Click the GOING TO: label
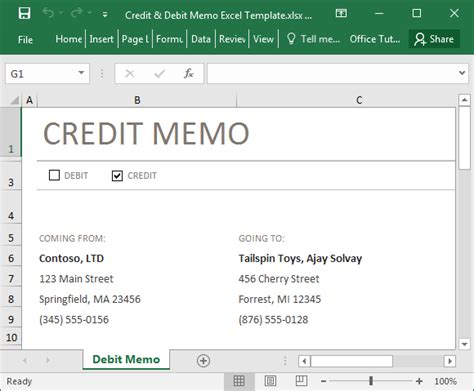 coord(262,238)
